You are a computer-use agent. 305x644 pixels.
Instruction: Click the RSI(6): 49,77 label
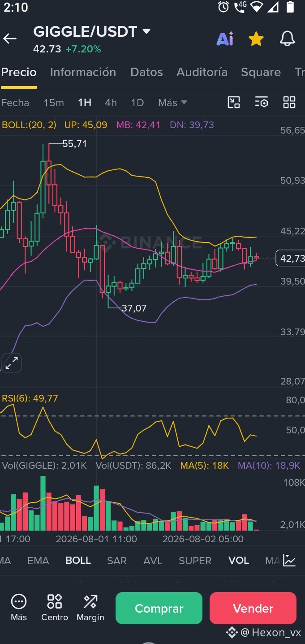(30, 398)
